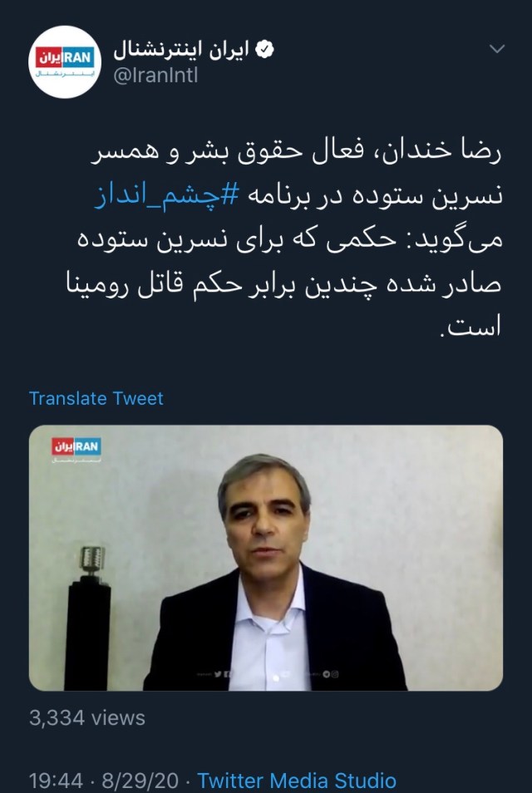Open the @IranIntl handle link
This screenshot has width=532, height=793.
(155, 76)
